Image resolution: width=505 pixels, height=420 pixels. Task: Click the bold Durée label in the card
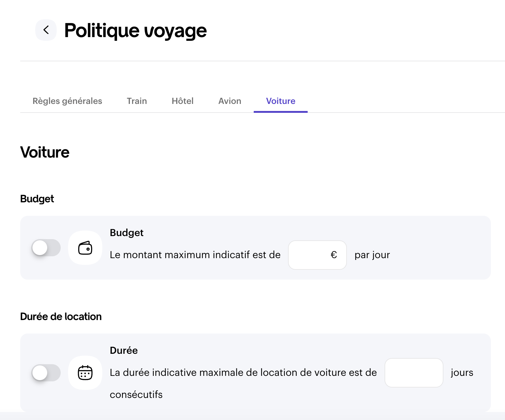click(x=124, y=350)
